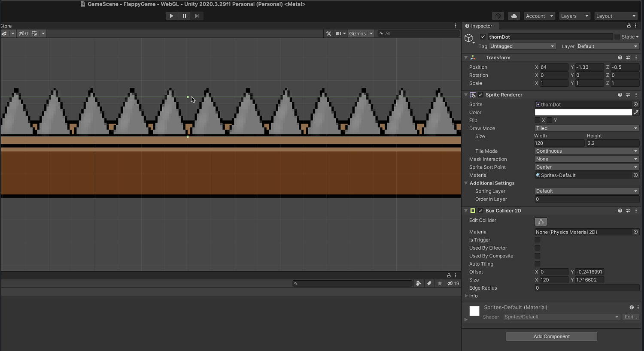The image size is (644, 351).
Task: Open the GameObject icon picker
Action: pos(469,39)
